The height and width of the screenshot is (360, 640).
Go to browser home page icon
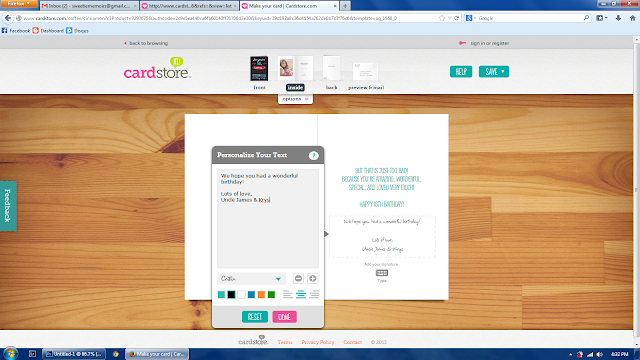pyautogui.click(x=632, y=18)
